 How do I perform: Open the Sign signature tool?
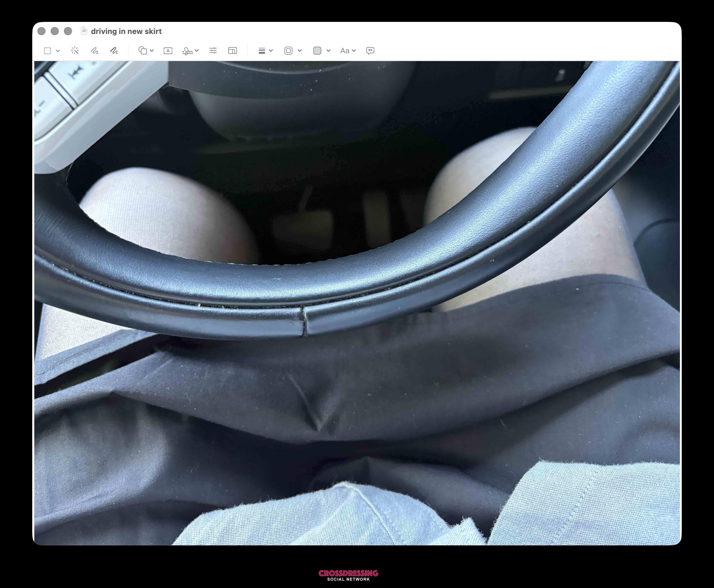(x=187, y=51)
